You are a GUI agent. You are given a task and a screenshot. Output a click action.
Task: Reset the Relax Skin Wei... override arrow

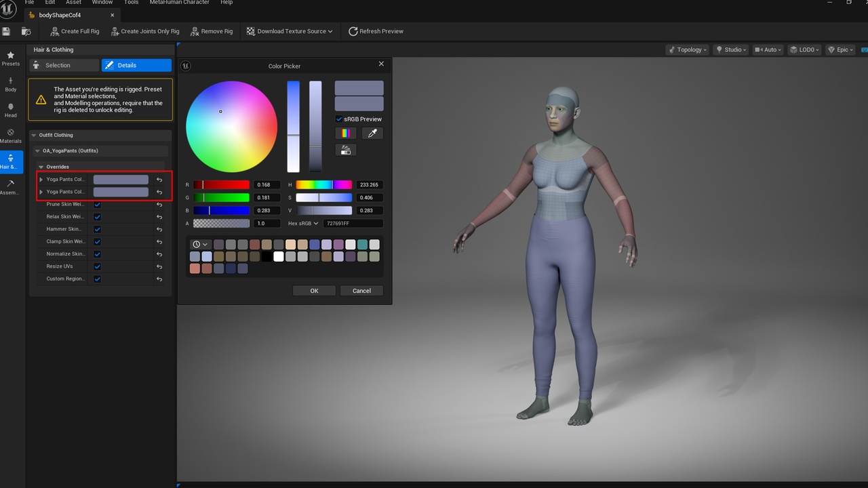click(159, 217)
